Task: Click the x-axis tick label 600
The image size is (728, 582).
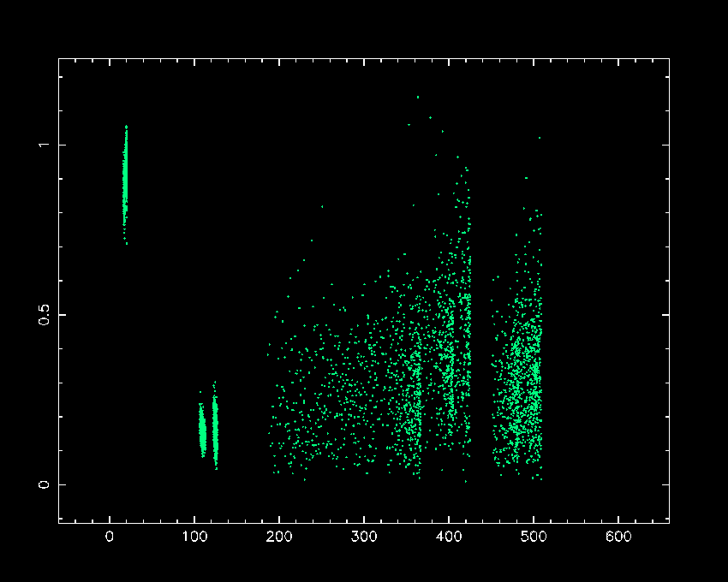Action: coord(618,537)
